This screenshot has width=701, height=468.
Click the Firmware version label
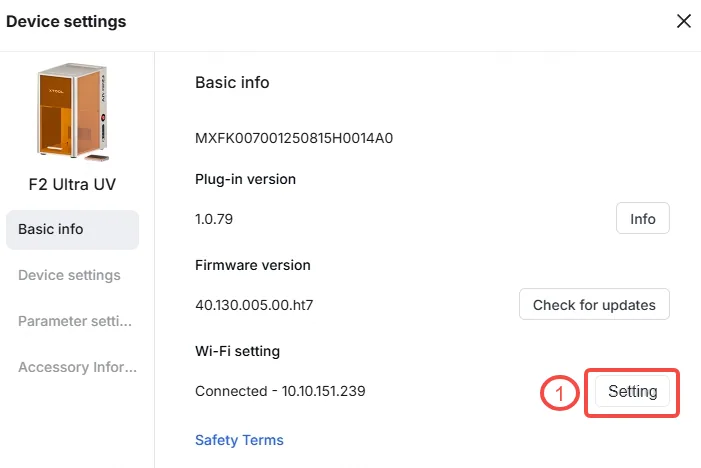pos(253,265)
